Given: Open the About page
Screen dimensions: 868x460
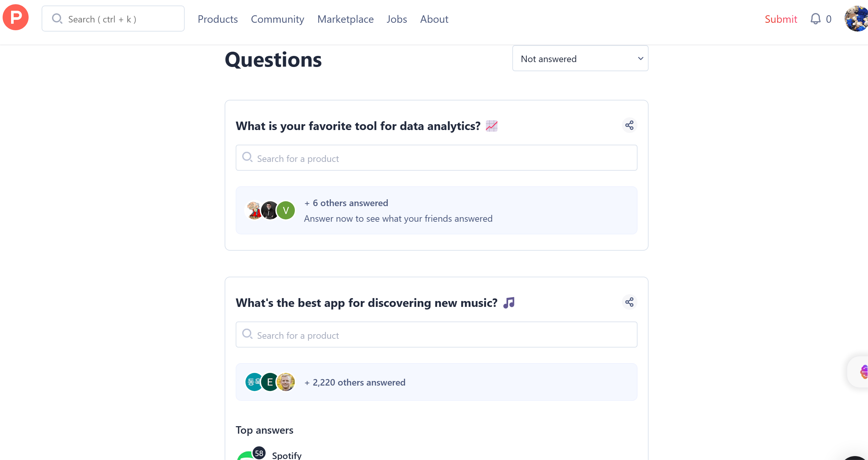Looking at the screenshot, I should point(434,19).
